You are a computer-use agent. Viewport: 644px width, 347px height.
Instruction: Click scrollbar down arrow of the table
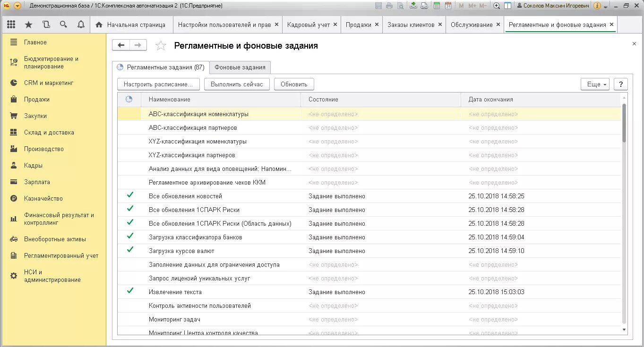[624, 330]
